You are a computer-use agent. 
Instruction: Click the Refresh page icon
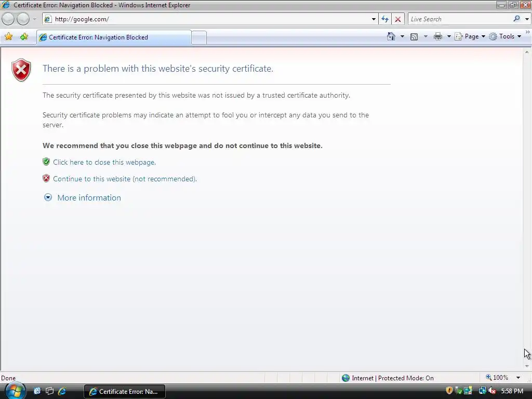385,19
